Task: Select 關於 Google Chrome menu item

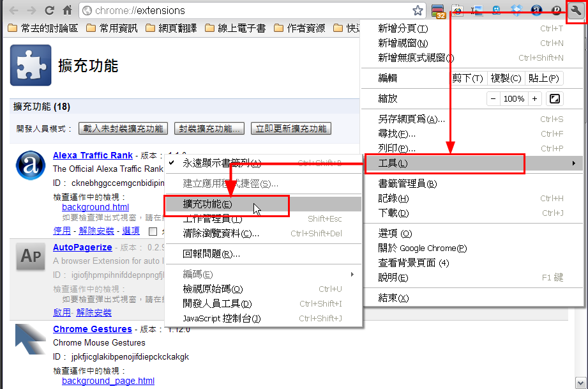Action: (473, 248)
